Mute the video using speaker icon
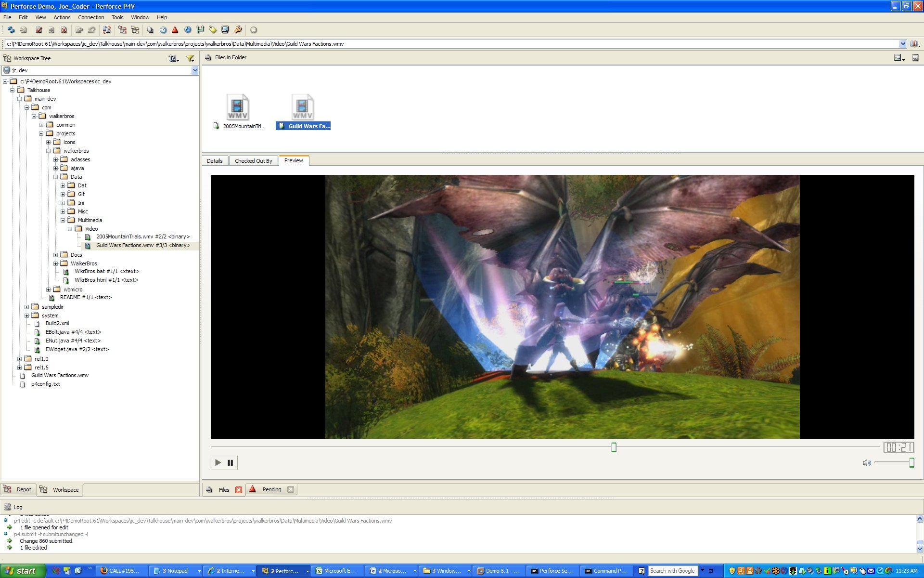924x578 pixels. click(x=867, y=463)
